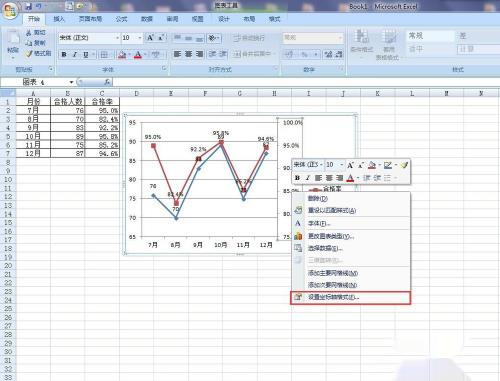This screenshot has width=500, height=381.
Task: Toggle Bold on the floating mini toolbar
Action: pyautogui.click(x=297, y=178)
